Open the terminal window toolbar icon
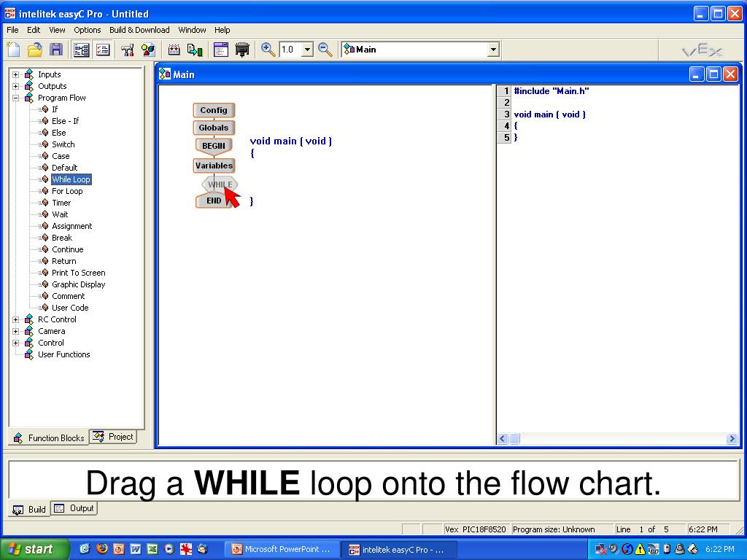The image size is (747, 560). 220,49
